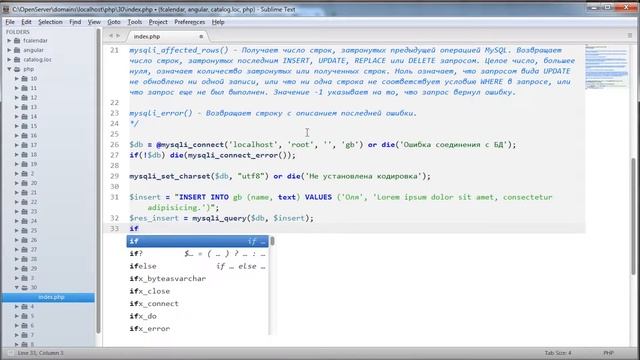Screen dimensions: 640x360
Task: Select folder 18 in sidebar
Action: pyautogui.click(x=33, y=155)
